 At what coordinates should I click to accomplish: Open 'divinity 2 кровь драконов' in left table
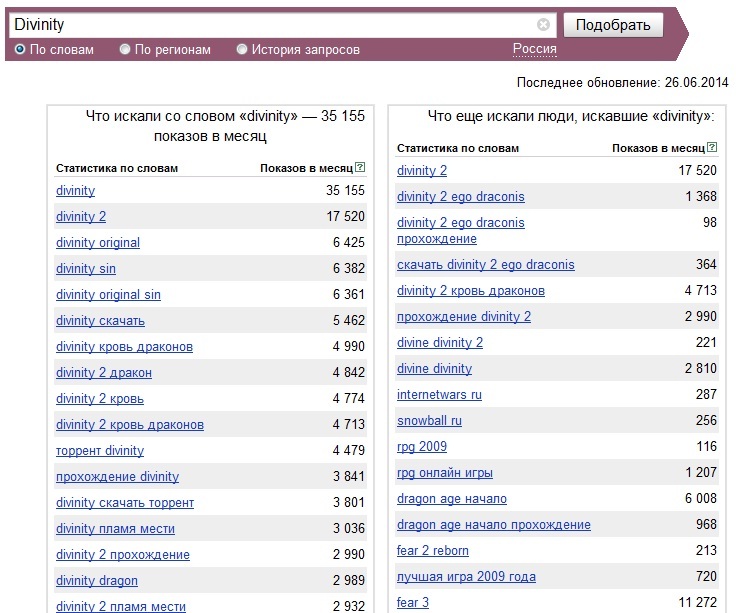tap(130, 425)
